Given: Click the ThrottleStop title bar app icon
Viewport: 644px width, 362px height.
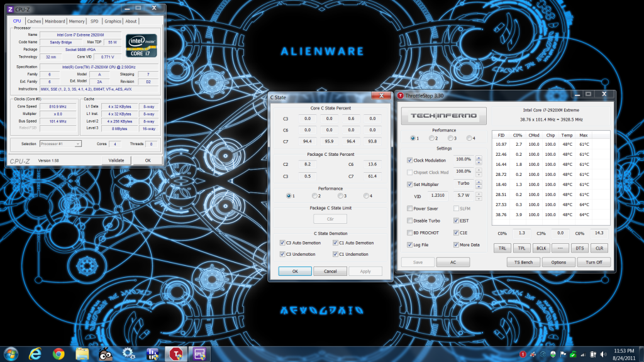Looking at the screenshot, I should click(400, 96).
